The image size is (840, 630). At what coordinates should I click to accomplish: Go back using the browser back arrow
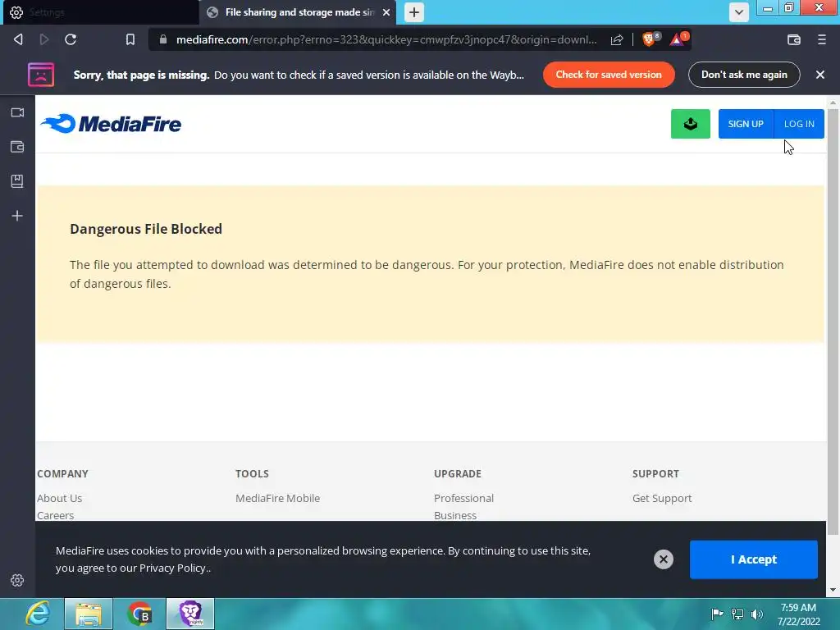(18, 39)
